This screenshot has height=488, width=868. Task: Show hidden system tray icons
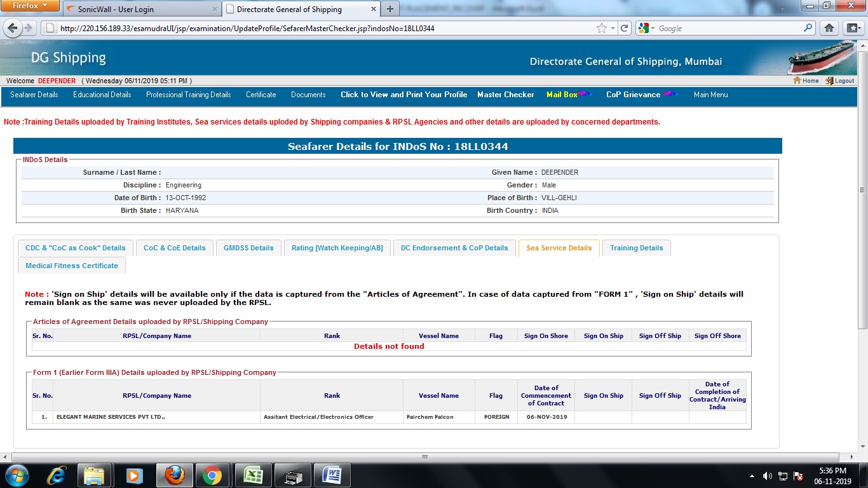coord(752,476)
